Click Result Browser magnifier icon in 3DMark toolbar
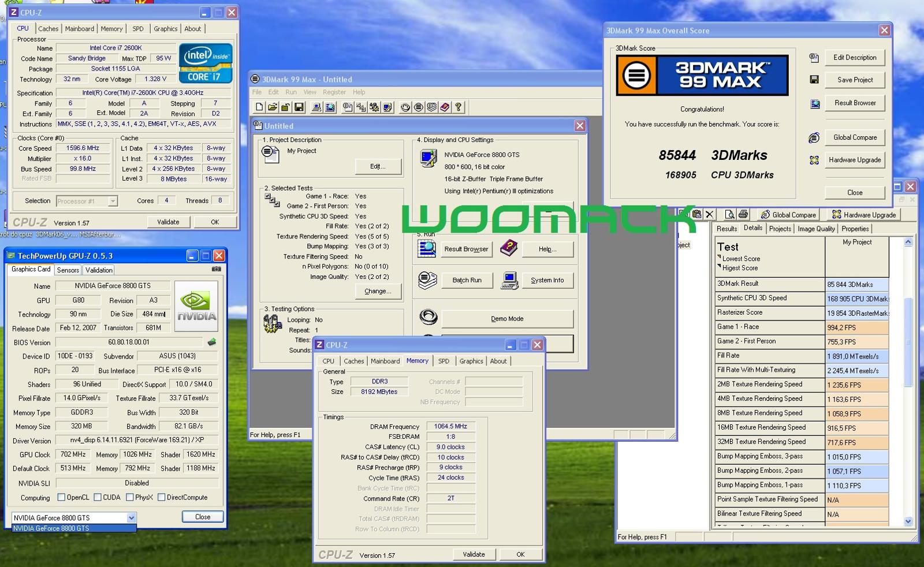 (330, 107)
